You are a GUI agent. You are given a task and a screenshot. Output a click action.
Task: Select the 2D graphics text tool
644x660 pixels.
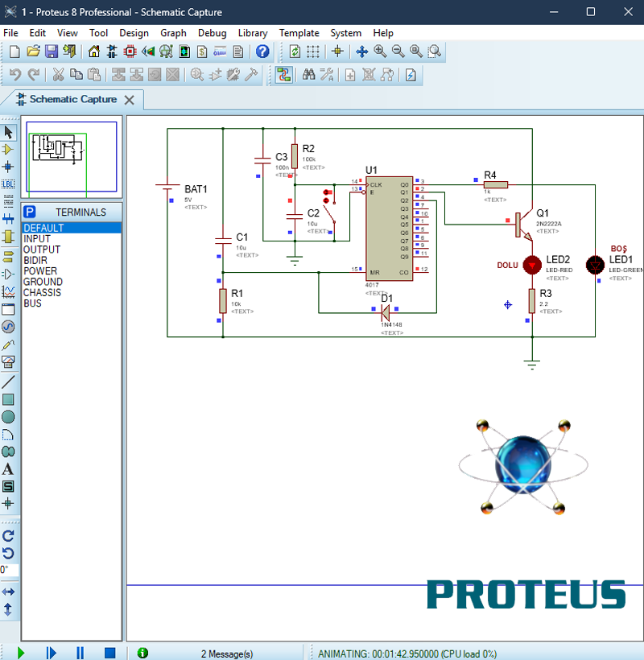8,469
